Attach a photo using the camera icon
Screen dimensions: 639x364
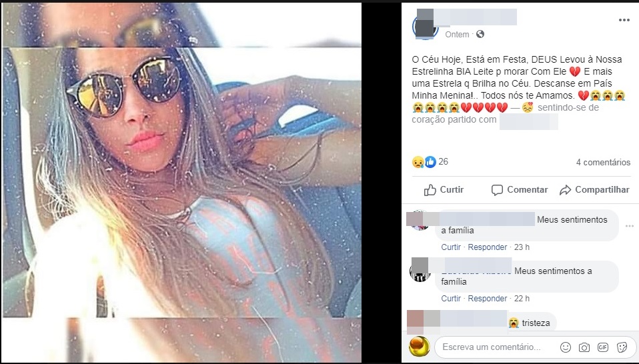(584, 347)
